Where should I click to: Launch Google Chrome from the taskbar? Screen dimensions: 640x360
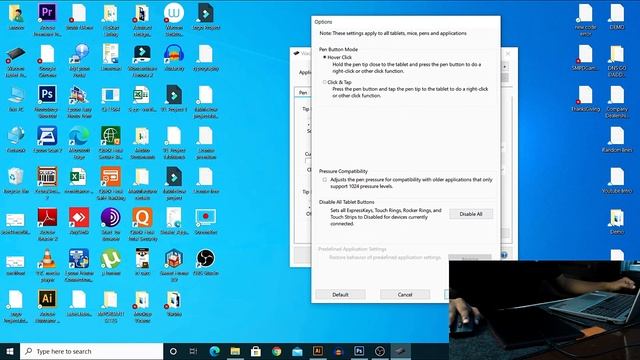[277, 351]
